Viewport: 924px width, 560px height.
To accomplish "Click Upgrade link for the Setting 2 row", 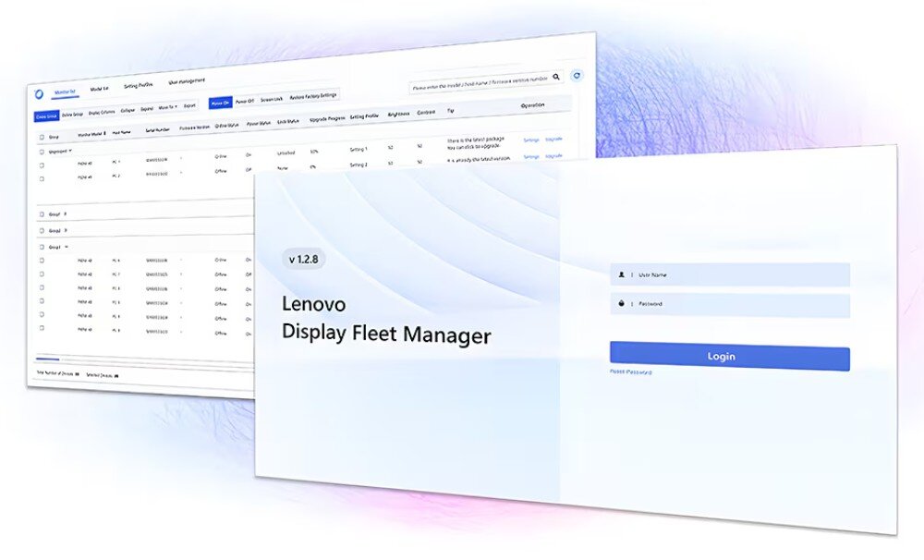I will click(553, 155).
